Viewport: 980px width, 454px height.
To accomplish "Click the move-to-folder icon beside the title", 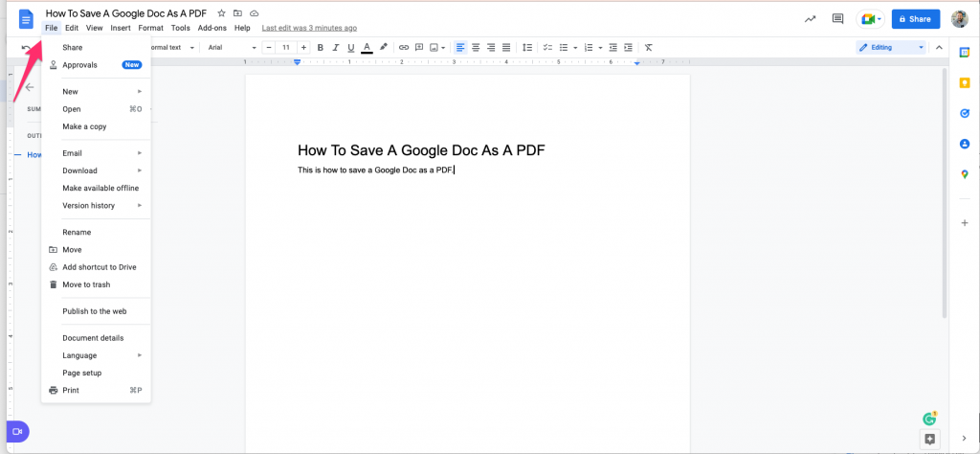I will click(237, 13).
